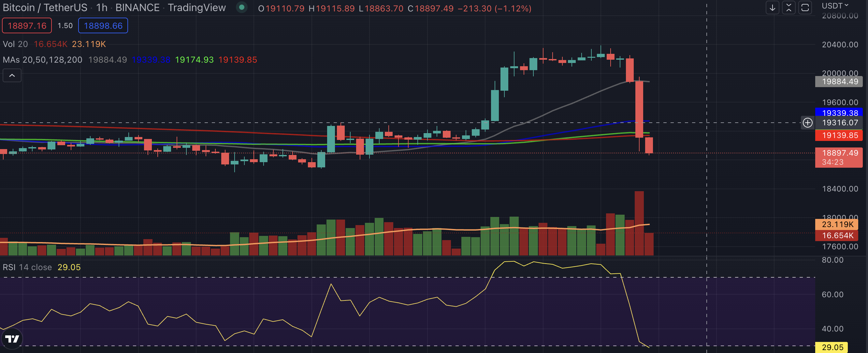Viewport: 868px width, 353px height.
Task: Click the orange 23.119K volume scale label
Action: point(836,224)
